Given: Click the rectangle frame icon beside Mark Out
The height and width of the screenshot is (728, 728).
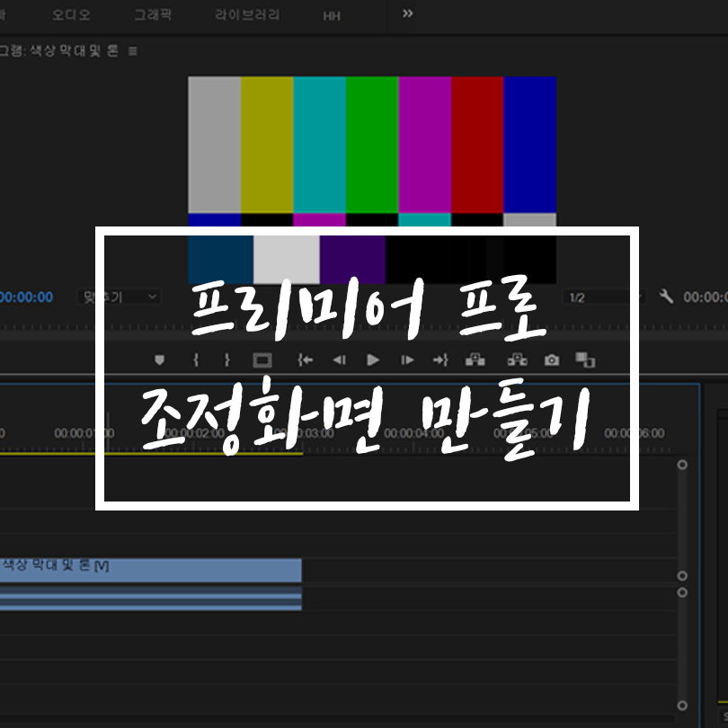Looking at the screenshot, I should pyautogui.click(x=262, y=360).
